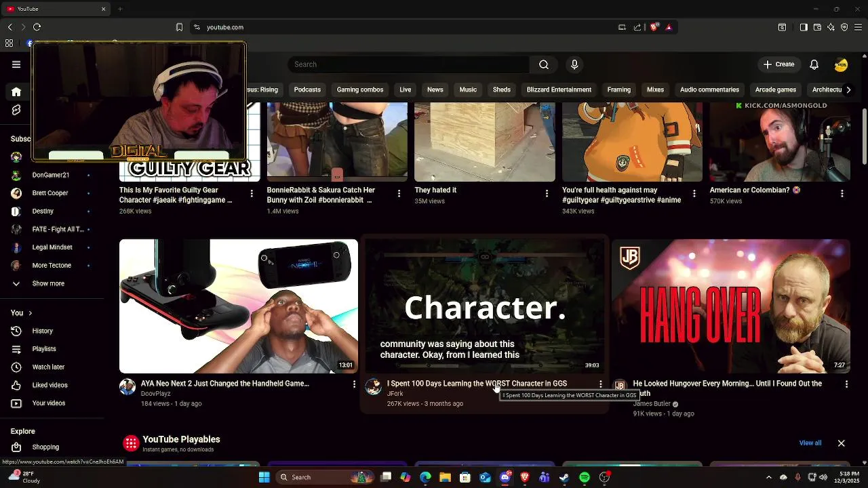Open the account avatar menu
The width and height of the screenshot is (868, 488).
point(841,64)
